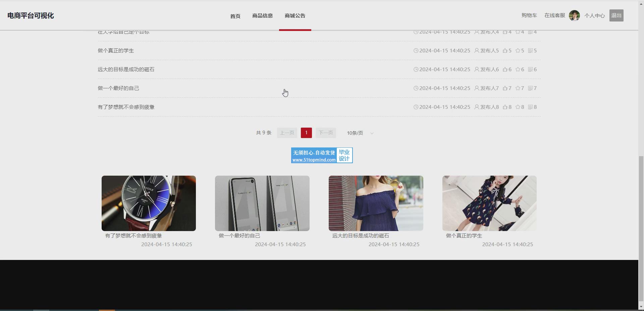Click the 无须担心.自动发货 banner image
Image resolution: width=644 pixels, height=311 pixels.
click(x=322, y=155)
